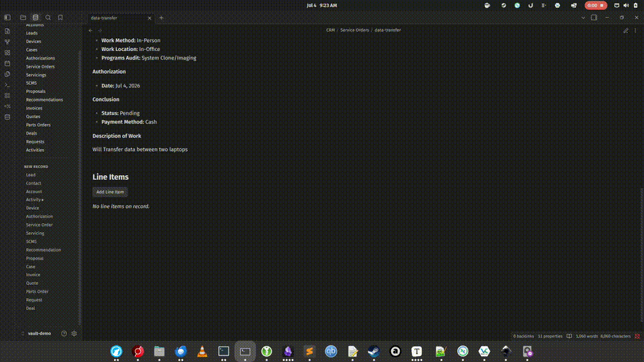Close the data-transfer tab
This screenshot has height=362, width=644.
pos(150,18)
